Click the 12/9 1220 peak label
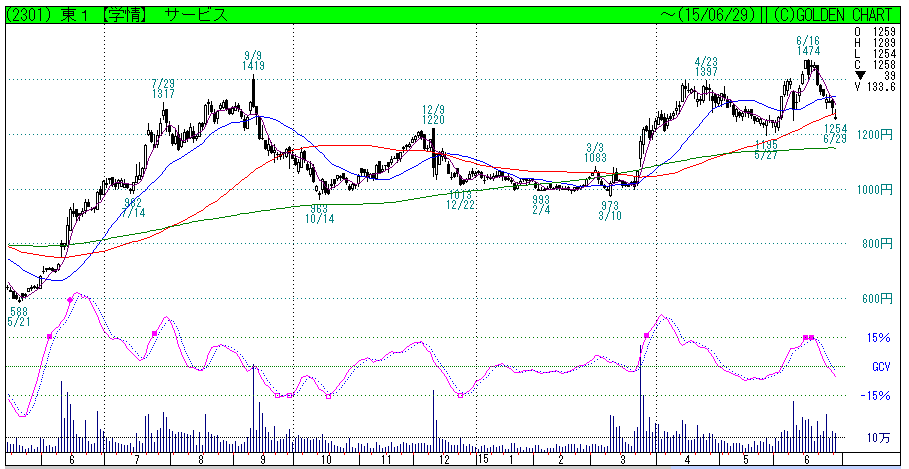Screen dimensions: 909x469 coord(433,115)
